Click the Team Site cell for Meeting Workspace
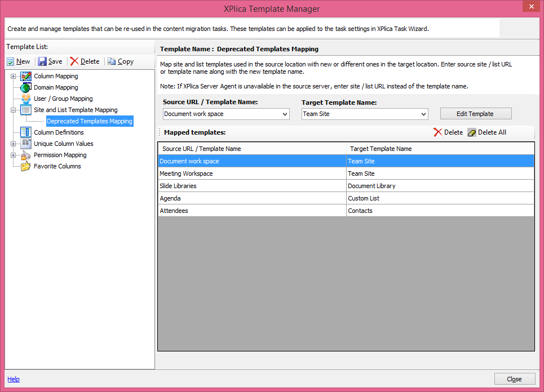 440,173
